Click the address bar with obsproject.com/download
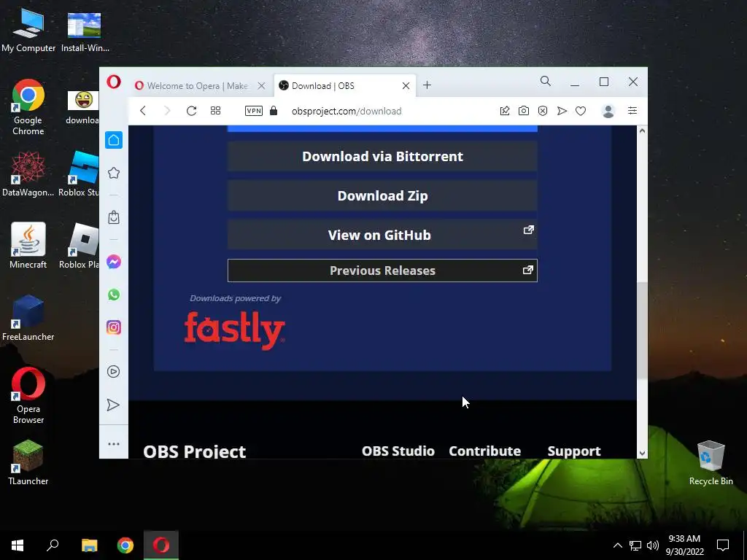 click(x=347, y=111)
